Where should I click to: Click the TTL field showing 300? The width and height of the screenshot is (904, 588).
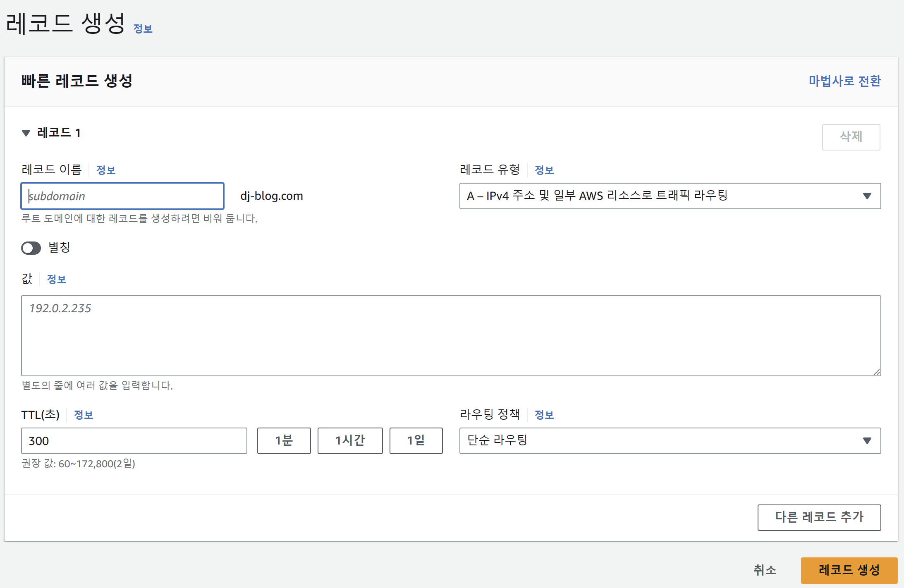[134, 441]
